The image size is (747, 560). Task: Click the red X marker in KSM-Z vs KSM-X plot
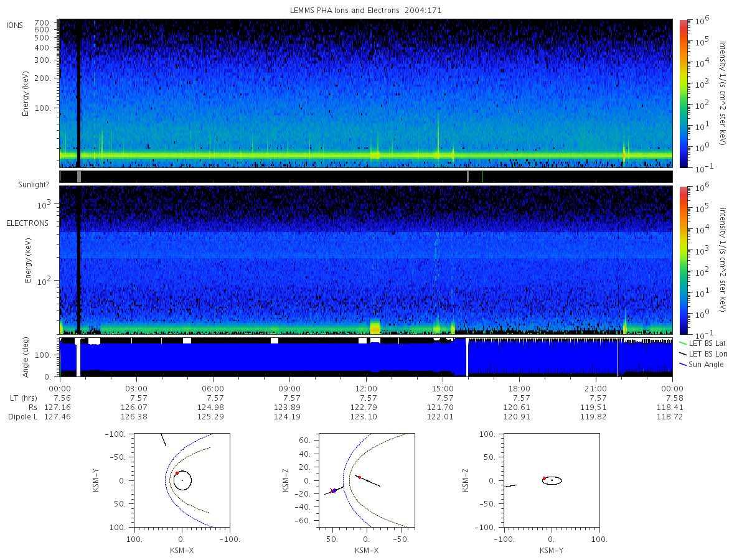[332, 490]
